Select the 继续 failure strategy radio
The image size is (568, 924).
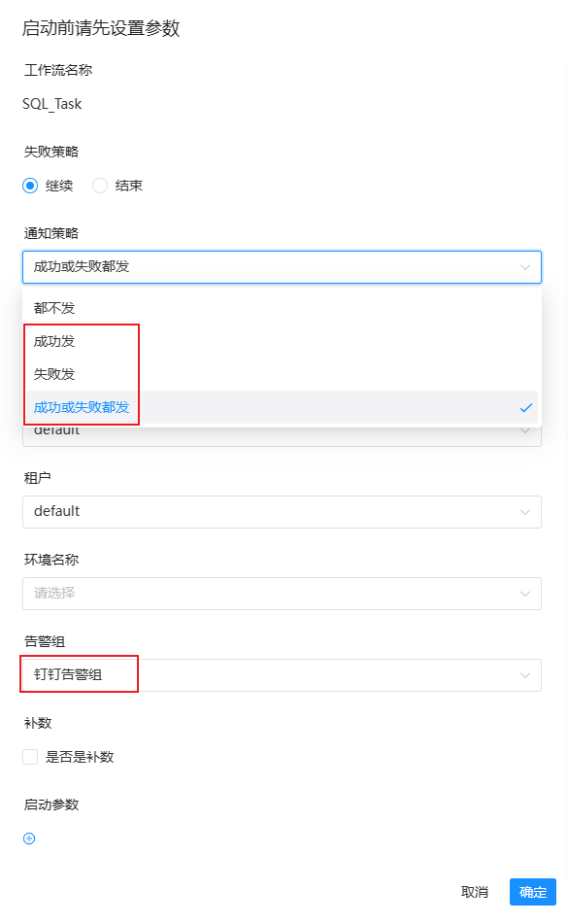tap(30, 186)
